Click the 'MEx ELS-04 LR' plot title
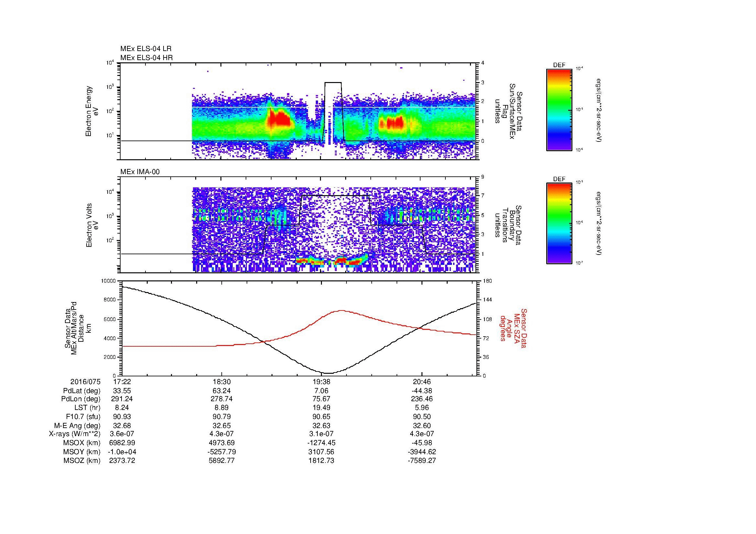 pos(146,49)
